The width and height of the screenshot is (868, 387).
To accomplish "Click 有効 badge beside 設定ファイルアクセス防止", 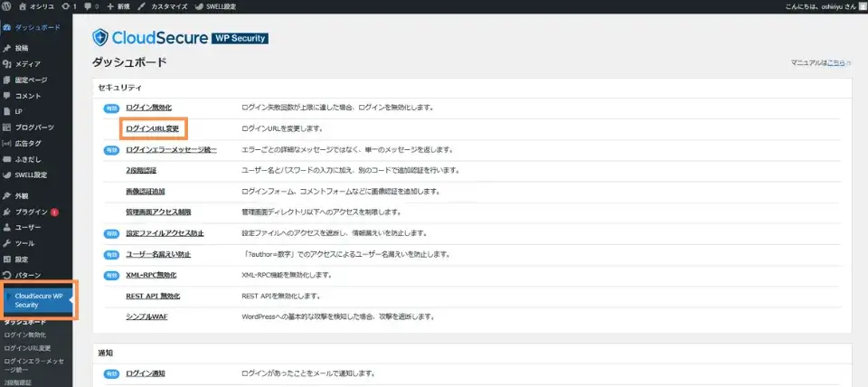I will (111, 233).
